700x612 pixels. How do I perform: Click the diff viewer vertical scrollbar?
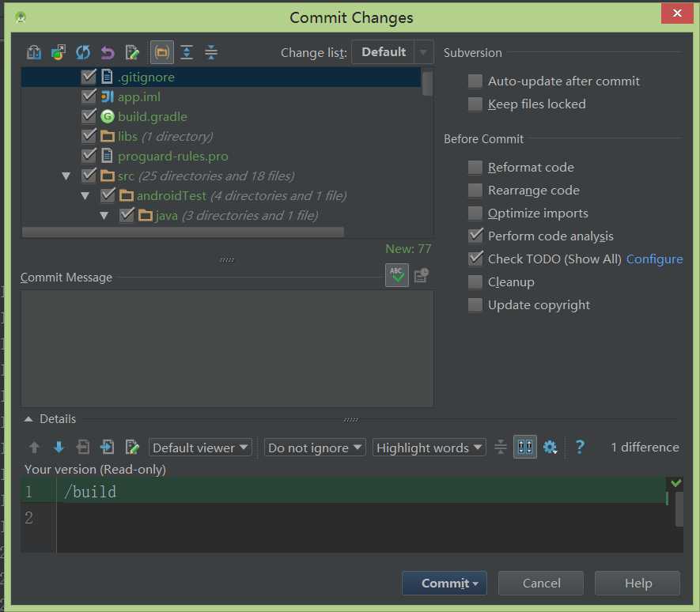(679, 509)
